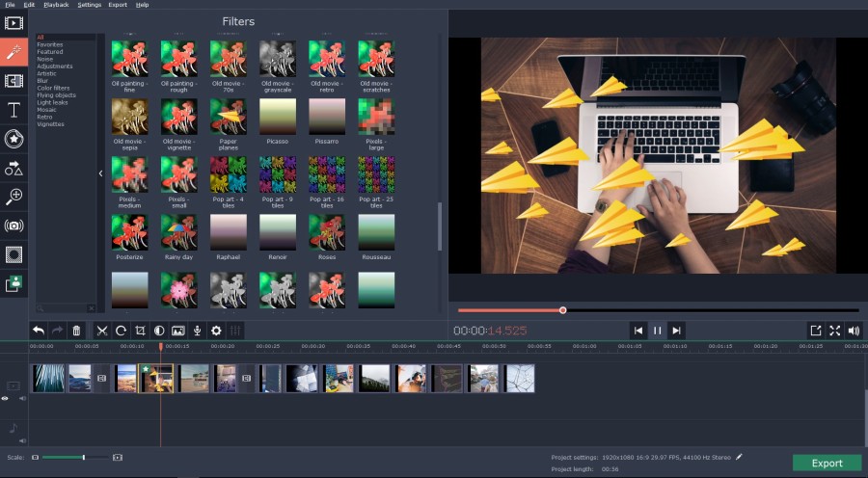Pause the video playback
This screenshot has height=478, width=868.
(x=657, y=331)
